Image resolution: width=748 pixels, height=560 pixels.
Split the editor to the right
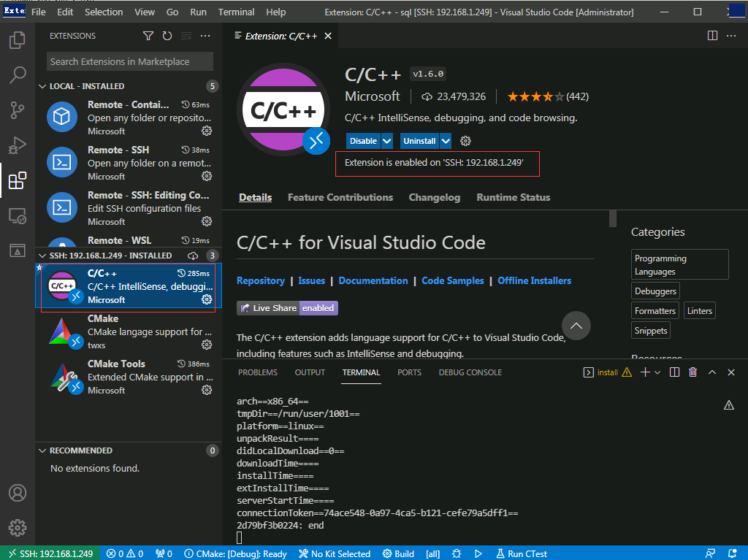[712, 36]
